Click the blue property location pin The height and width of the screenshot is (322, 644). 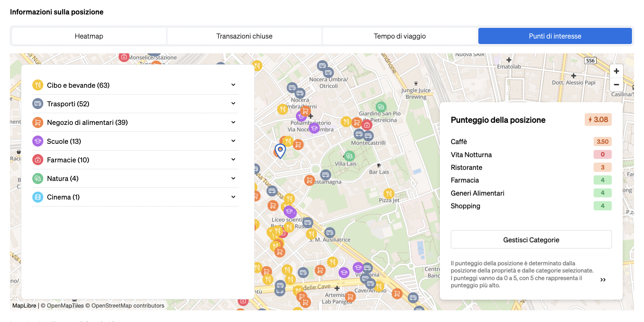click(280, 151)
